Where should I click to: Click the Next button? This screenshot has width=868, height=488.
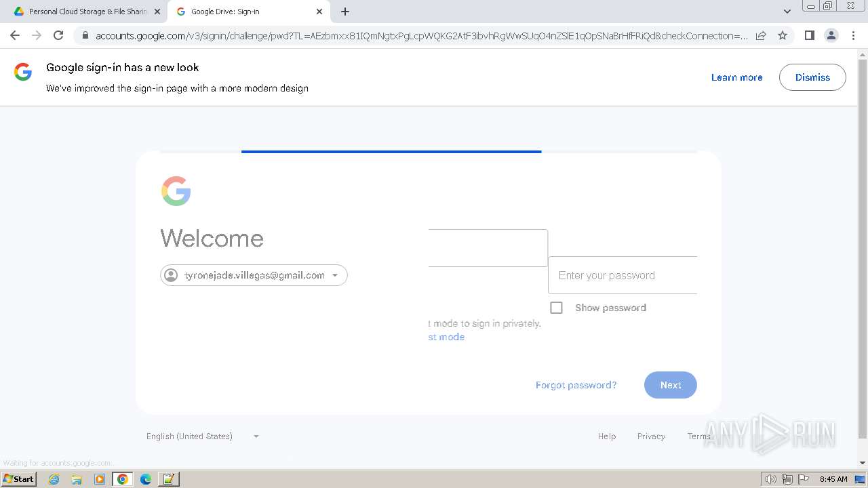click(x=670, y=385)
